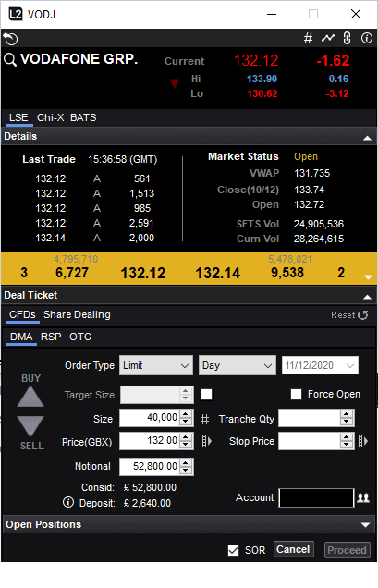378x588 pixels.
Task: Click the Cancel button
Action: [293, 549]
